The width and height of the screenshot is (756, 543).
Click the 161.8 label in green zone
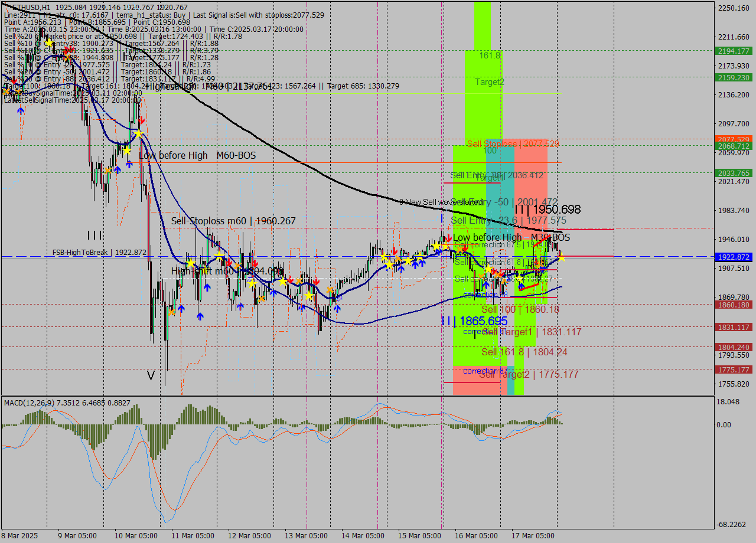click(490, 55)
